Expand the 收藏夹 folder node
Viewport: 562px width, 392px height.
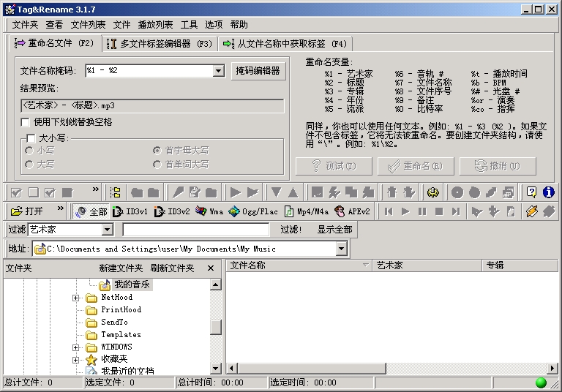point(75,360)
